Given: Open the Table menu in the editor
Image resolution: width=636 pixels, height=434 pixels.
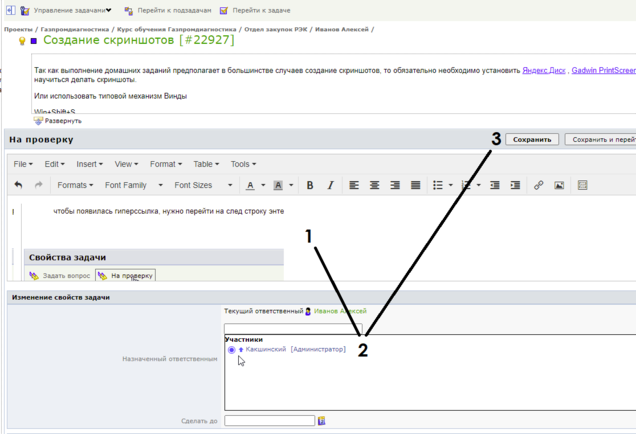Looking at the screenshot, I should click(x=206, y=164).
